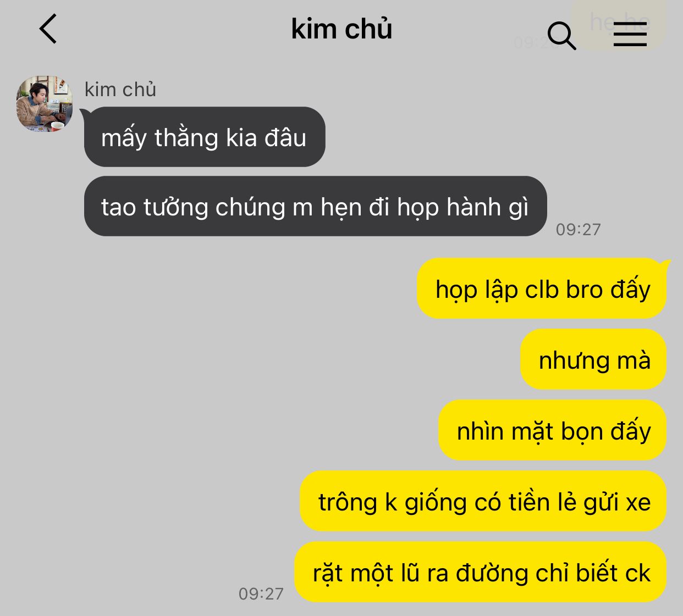
Task: Open kim chủ's profile picture
Action: (45, 103)
